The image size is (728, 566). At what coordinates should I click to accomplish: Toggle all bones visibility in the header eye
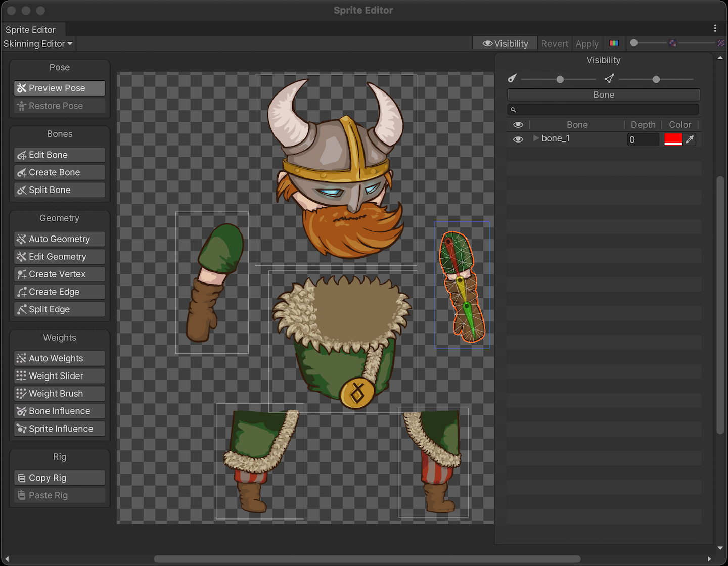[518, 125]
